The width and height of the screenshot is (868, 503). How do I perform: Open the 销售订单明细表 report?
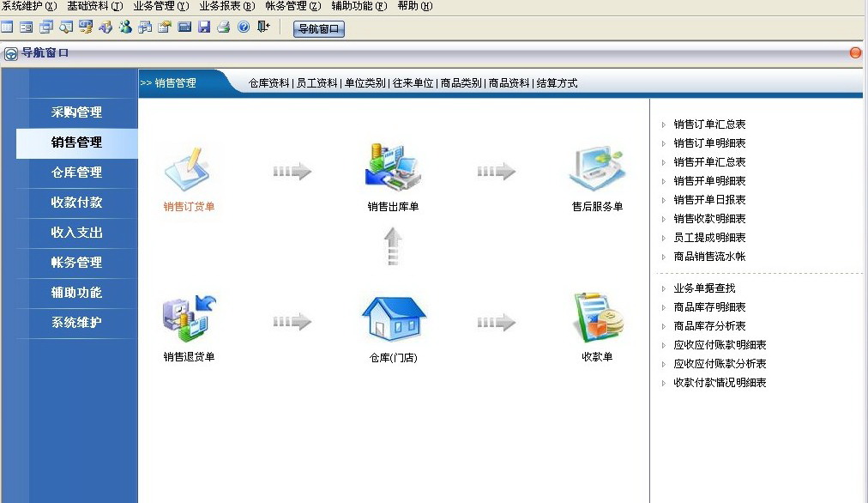click(x=709, y=143)
